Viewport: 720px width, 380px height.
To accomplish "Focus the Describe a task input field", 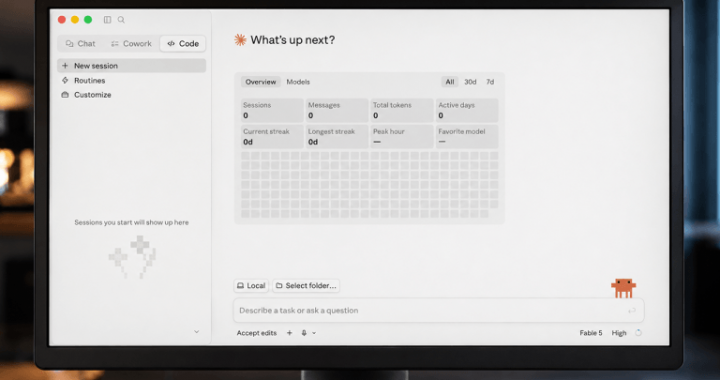I will click(439, 310).
